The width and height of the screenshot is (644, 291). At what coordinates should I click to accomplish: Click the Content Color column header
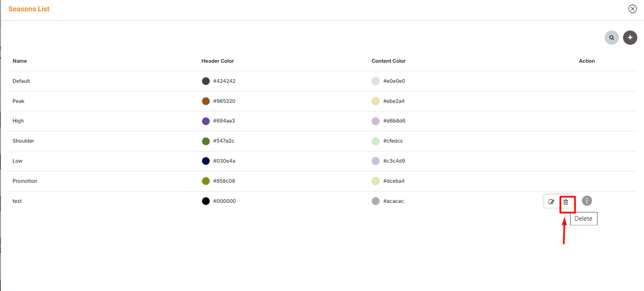tap(389, 61)
